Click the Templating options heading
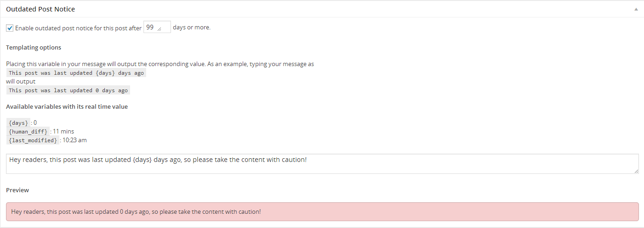 click(x=34, y=47)
